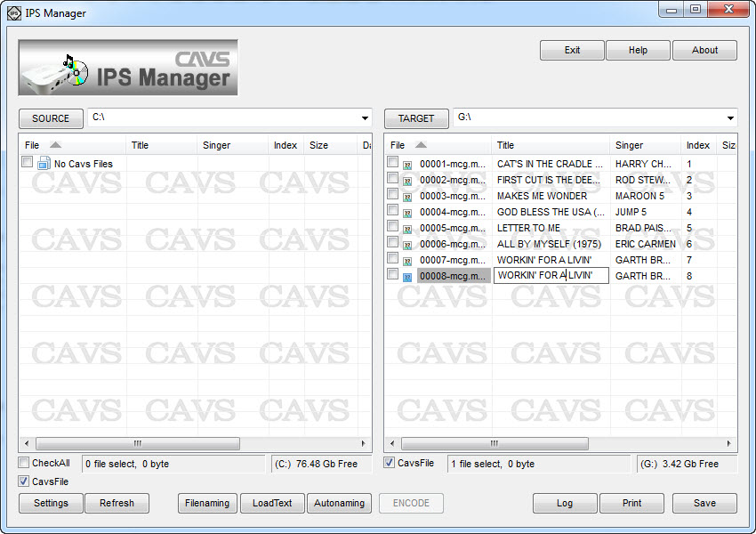The width and height of the screenshot is (756, 534).
Task: Open the Settings dialog
Action: click(x=51, y=503)
